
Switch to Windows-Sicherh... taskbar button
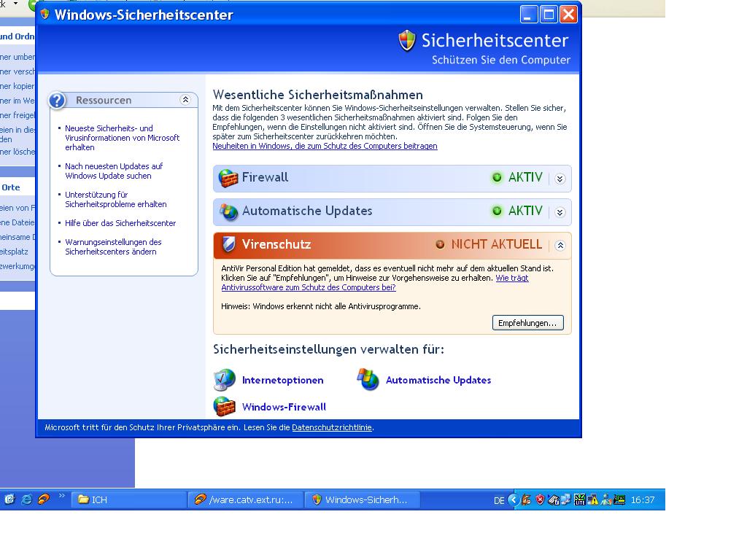tap(362, 499)
